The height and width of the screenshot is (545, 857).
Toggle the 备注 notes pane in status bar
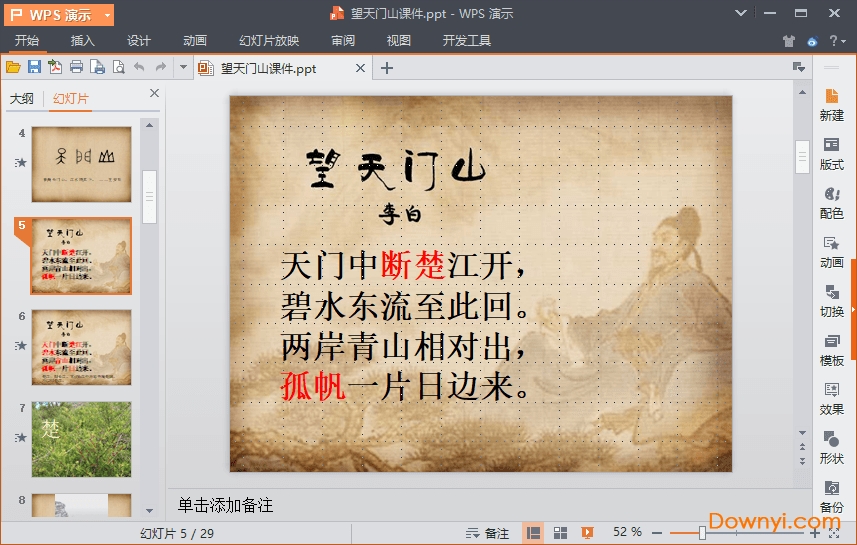pos(487,533)
